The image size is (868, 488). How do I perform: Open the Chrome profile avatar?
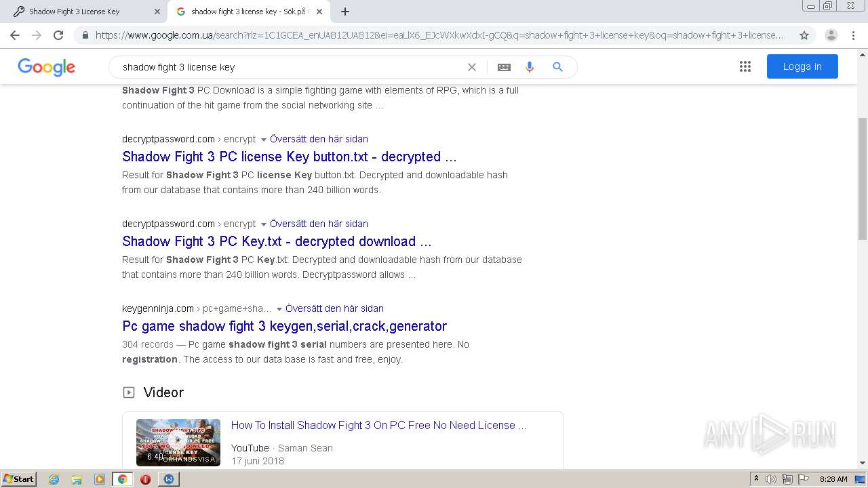coord(831,35)
